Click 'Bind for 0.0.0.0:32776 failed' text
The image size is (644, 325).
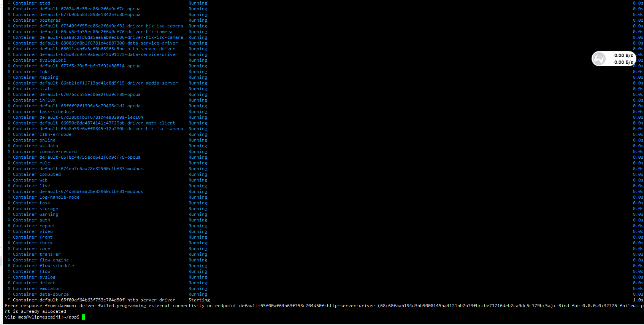597,306
